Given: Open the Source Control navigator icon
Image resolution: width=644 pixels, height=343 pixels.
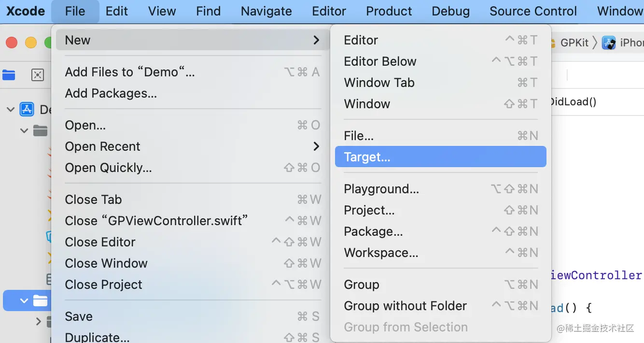Looking at the screenshot, I should click(37, 75).
